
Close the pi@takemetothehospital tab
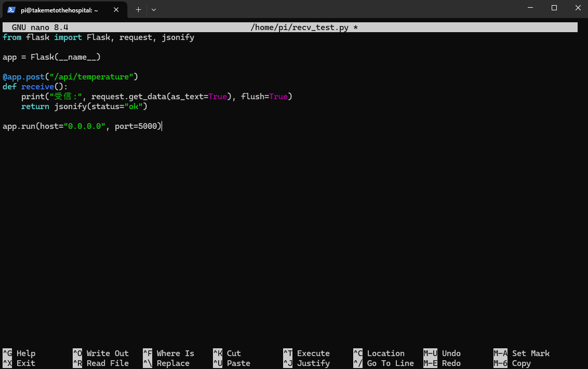click(116, 10)
